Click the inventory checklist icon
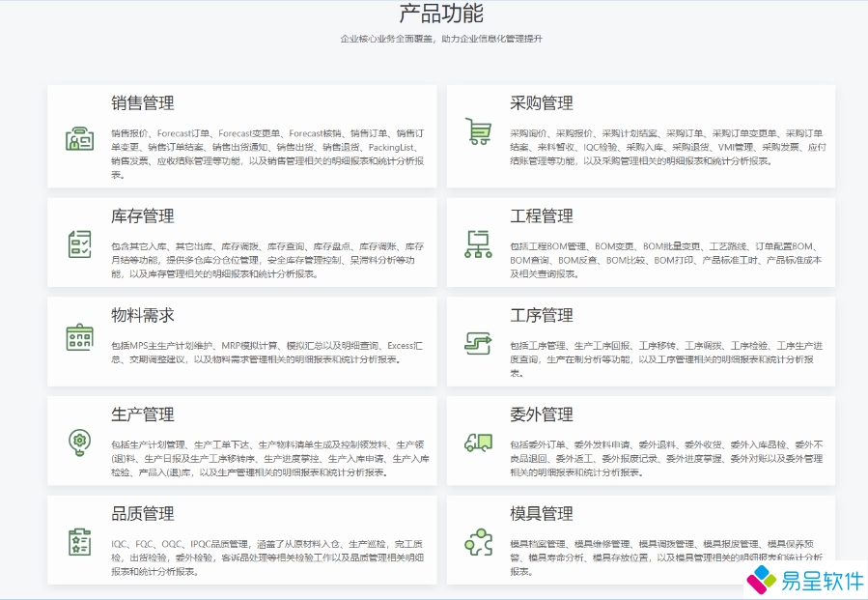868x600 pixels. point(79,244)
